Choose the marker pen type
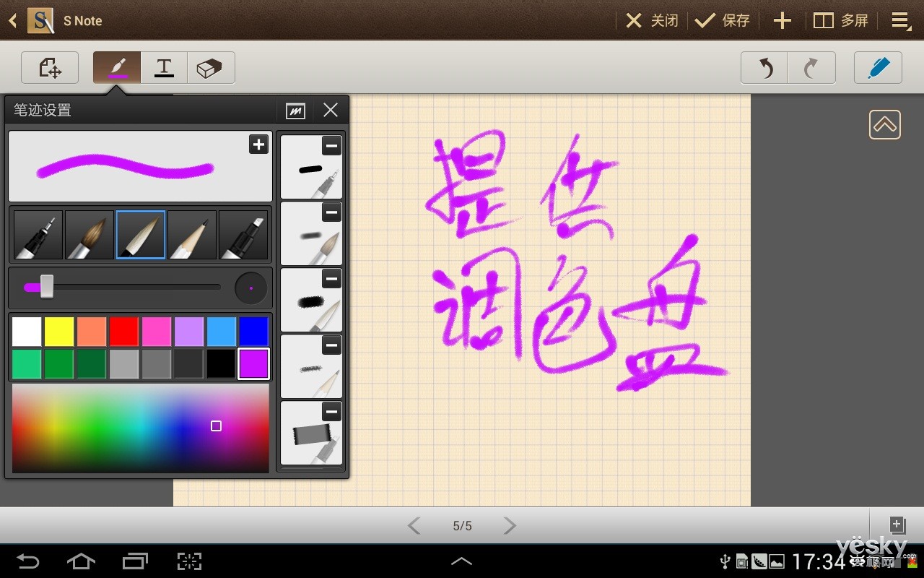The width and height of the screenshot is (924, 578). click(x=243, y=235)
